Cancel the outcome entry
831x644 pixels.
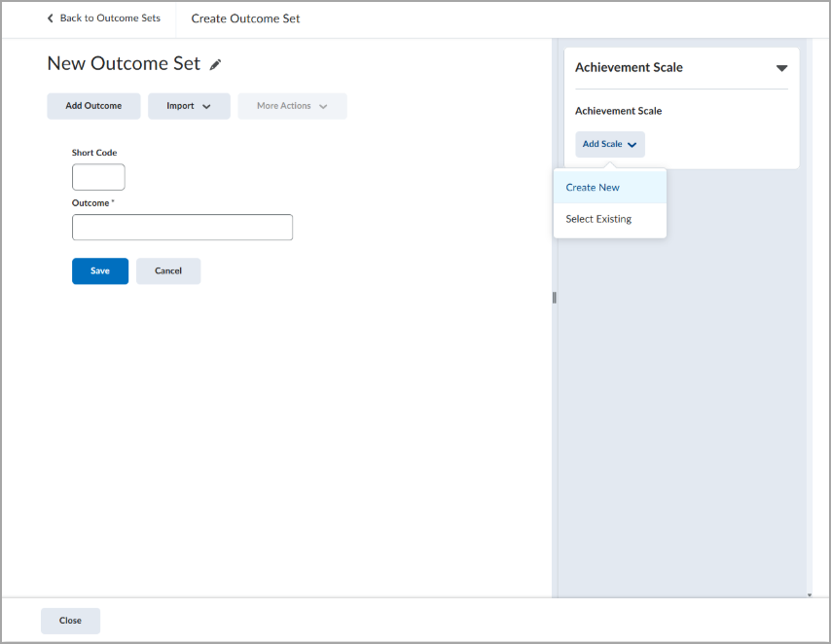(x=168, y=270)
